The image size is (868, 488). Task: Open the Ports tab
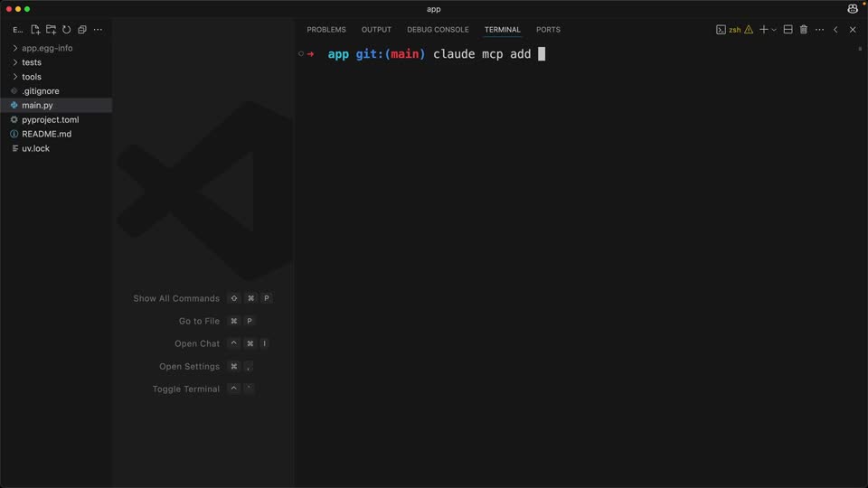[x=548, y=30]
